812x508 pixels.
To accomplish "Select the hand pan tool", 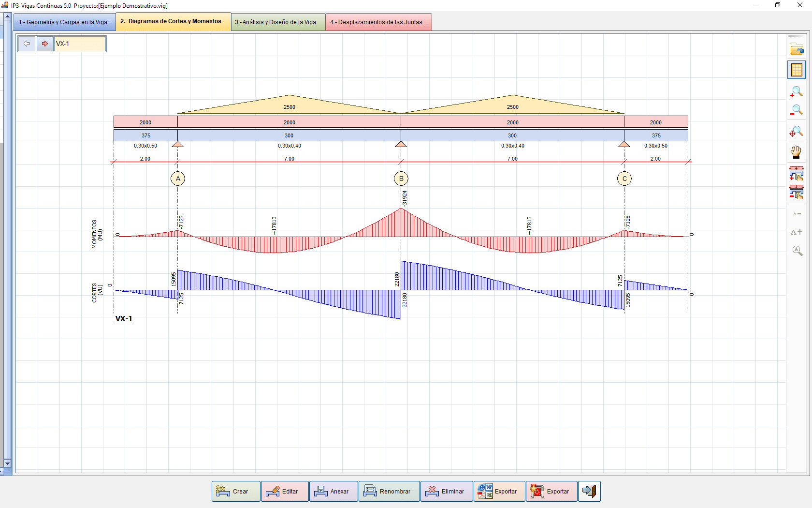I will [797, 152].
